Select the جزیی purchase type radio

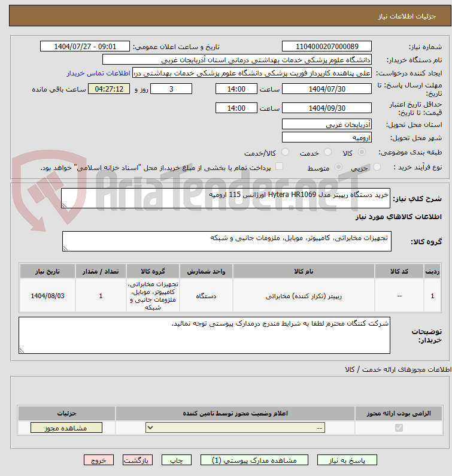(377, 166)
